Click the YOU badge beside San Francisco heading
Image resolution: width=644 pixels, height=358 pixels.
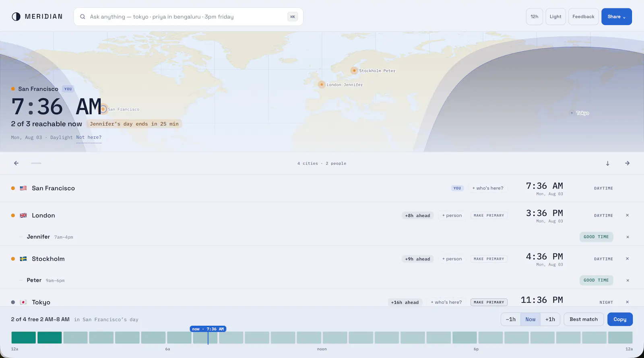tap(68, 89)
